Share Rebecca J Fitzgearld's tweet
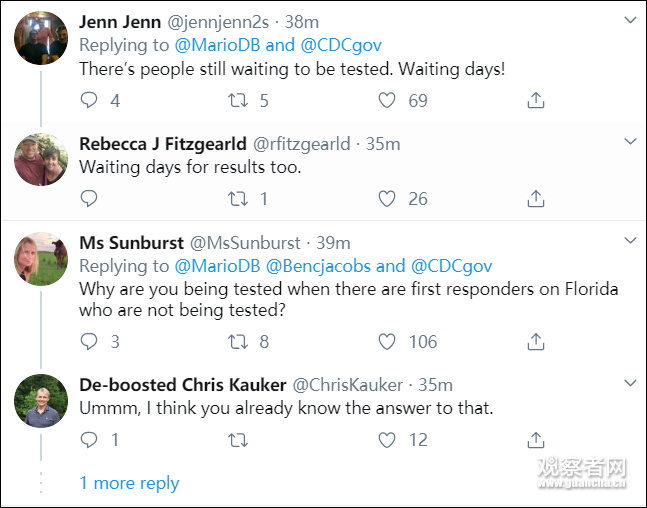The width and height of the screenshot is (647, 508). click(x=536, y=199)
